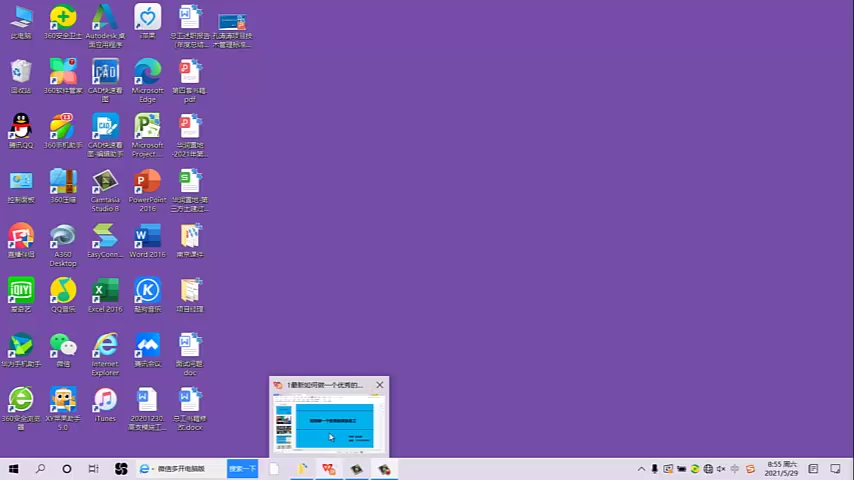854x480 pixels.
Task: Open the blank document icon on taskbar
Action: [x=274, y=469]
